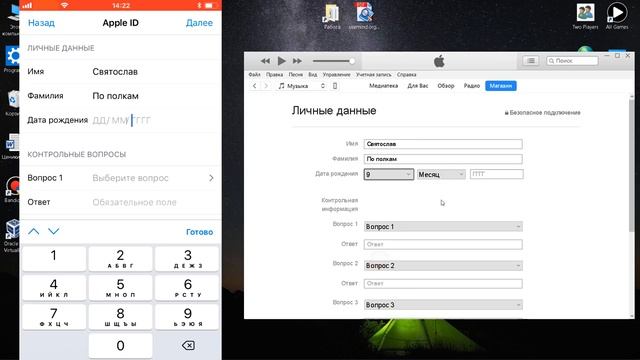Tap the Фамилия field on the phone
Viewport: 640px width, 360px height.
(120, 96)
